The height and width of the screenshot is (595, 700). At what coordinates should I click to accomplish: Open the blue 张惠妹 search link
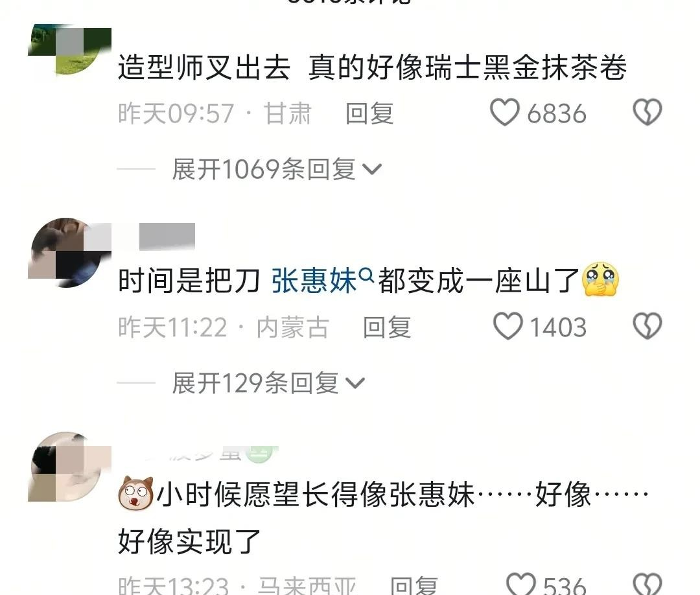314,281
